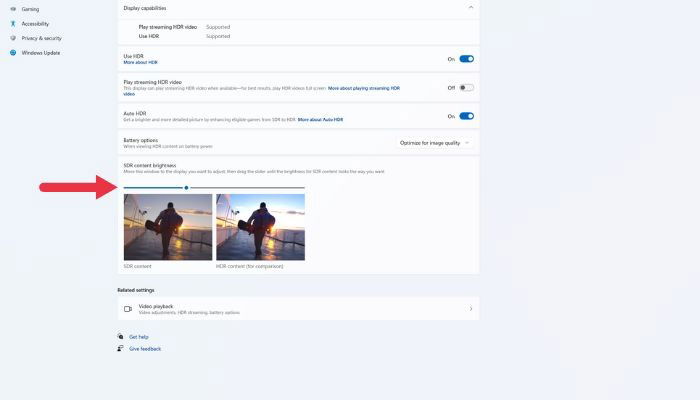Turn off the Auto HDR toggle
Image resolution: width=700 pixels, height=400 pixels.
(x=467, y=116)
